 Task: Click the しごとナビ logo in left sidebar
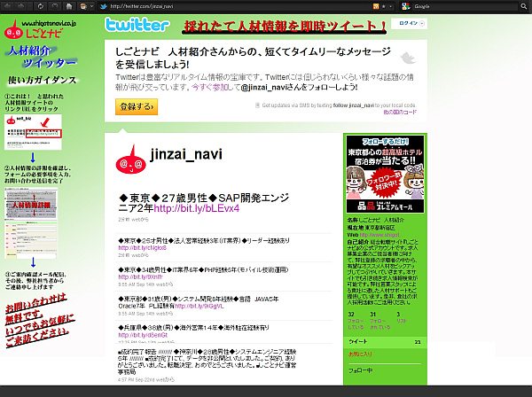click(x=40, y=29)
